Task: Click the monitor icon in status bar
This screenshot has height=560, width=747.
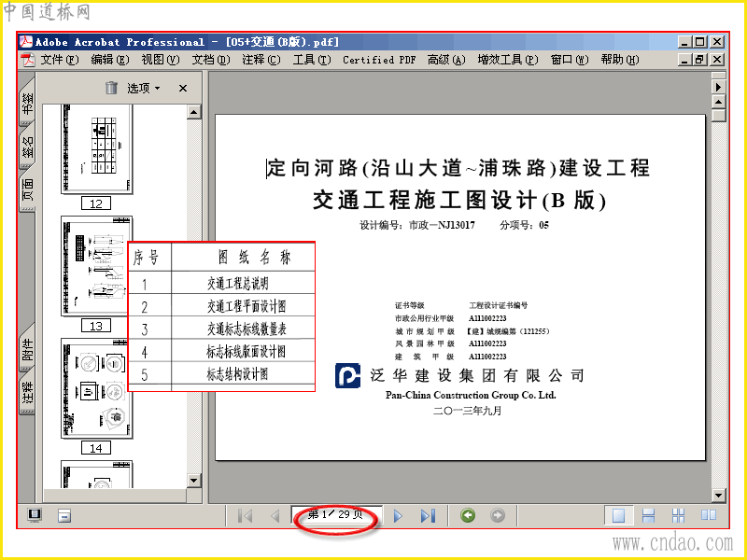Action: point(35,515)
